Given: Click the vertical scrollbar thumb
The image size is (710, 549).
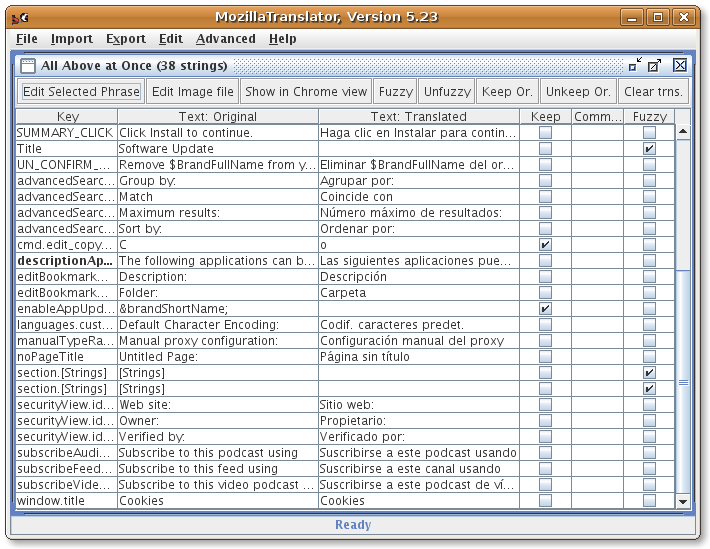Looking at the screenshot, I should (x=683, y=383).
